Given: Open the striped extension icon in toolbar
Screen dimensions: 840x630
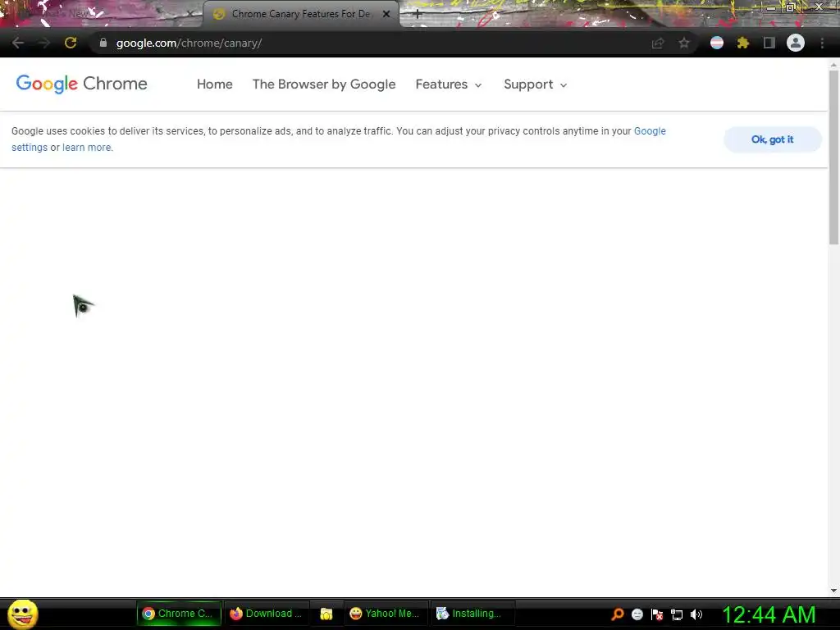Looking at the screenshot, I should [717, 43].
